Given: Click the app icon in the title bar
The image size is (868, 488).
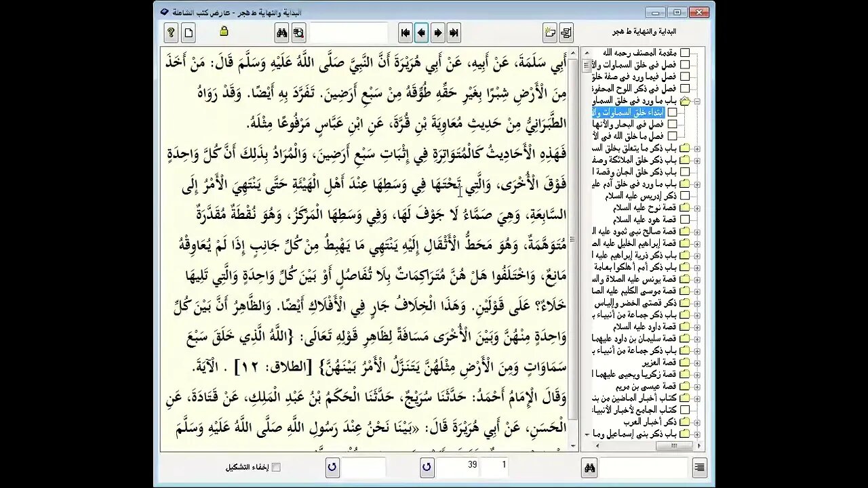Looking at the screenshot, I should 165,12.
